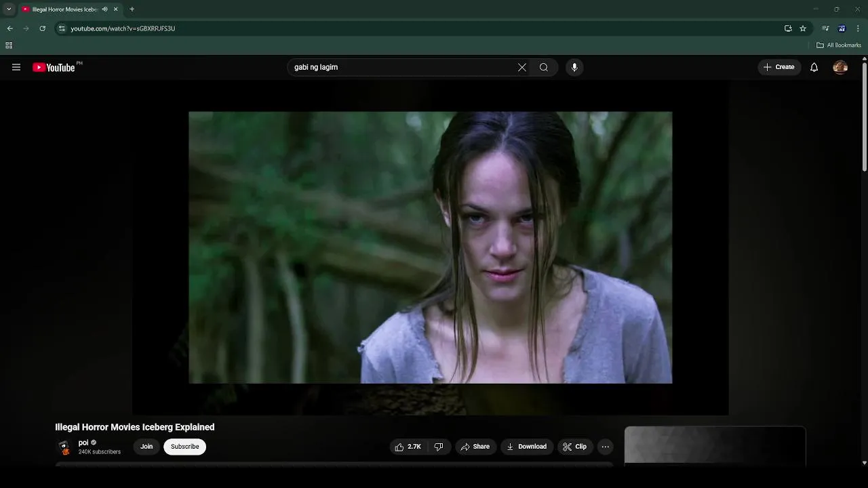Create a clip with Clip button
The image size is (868, 488).
tap(574, 447)
